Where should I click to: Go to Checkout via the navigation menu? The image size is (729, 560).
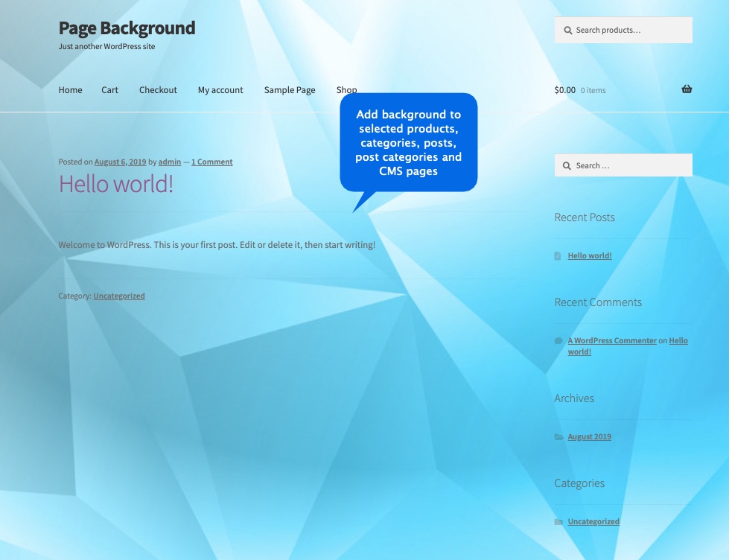158,89
